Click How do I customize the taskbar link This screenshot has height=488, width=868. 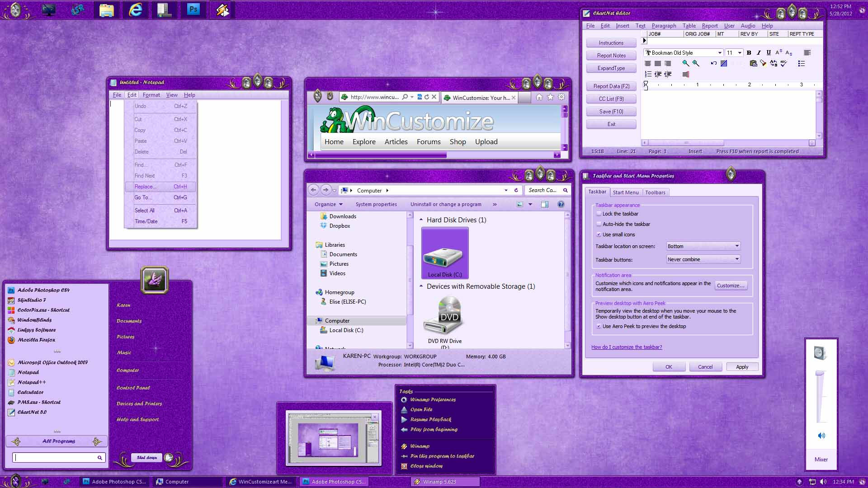click(627, 347)
